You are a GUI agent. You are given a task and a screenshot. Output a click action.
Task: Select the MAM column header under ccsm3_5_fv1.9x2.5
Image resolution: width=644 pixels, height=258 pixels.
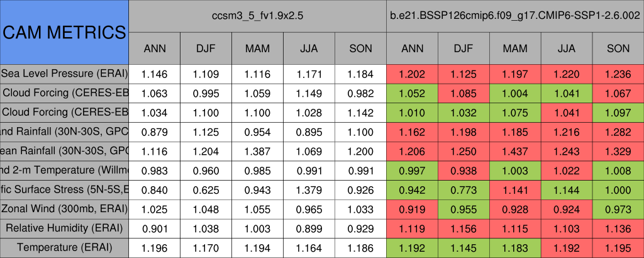[257, 48]
